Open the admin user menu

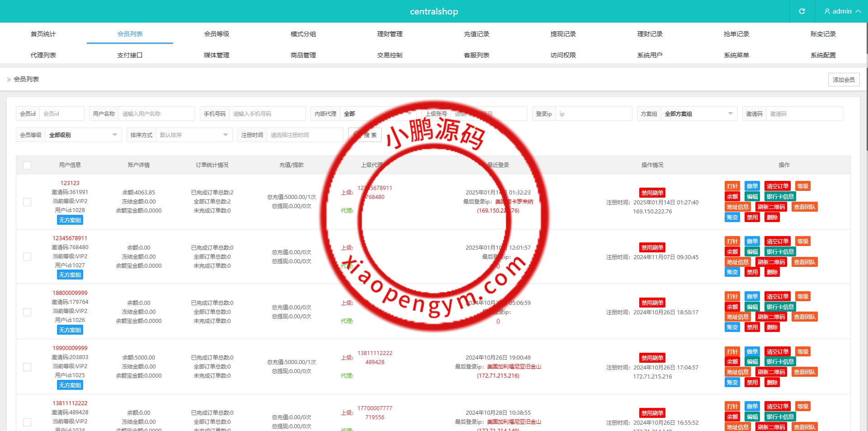[x=842, y=11]
